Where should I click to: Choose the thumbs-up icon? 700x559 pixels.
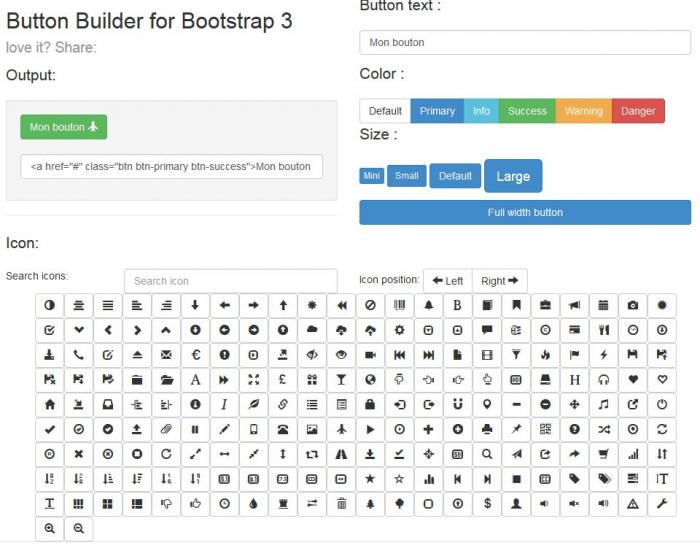[x=195, y=504]
